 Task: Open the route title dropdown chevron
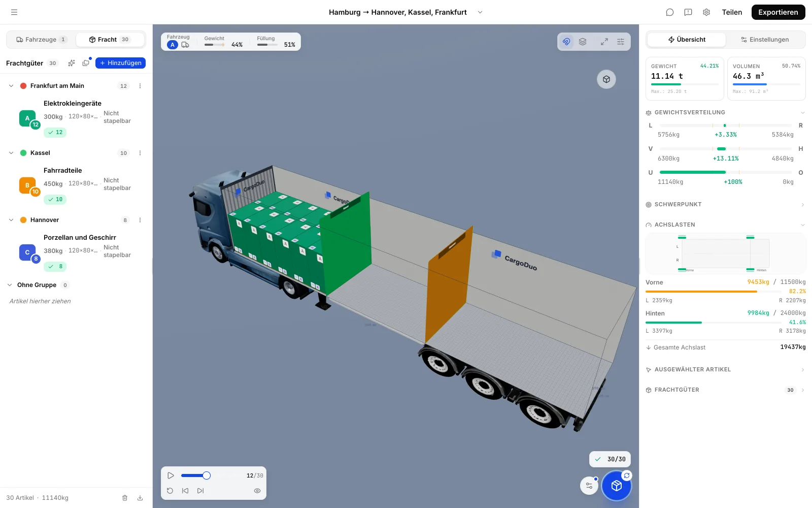480,12
